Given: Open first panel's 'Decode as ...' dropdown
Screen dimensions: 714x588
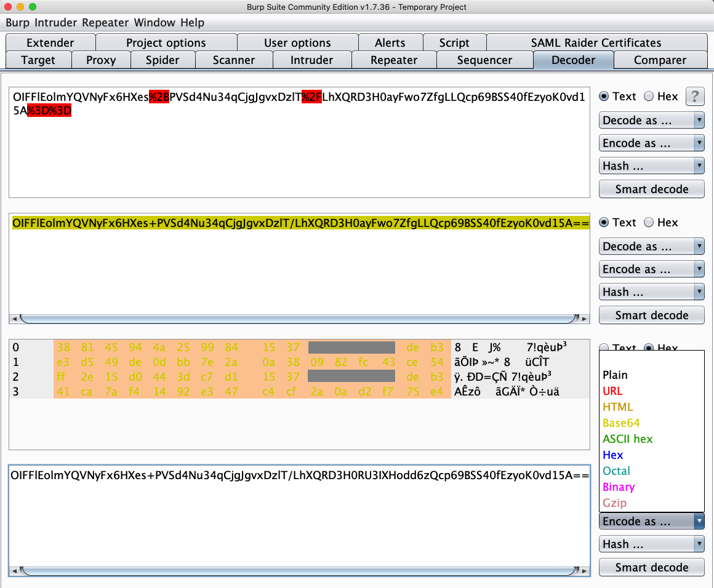Looking at the screenshot, I should [x=651, y=121].
